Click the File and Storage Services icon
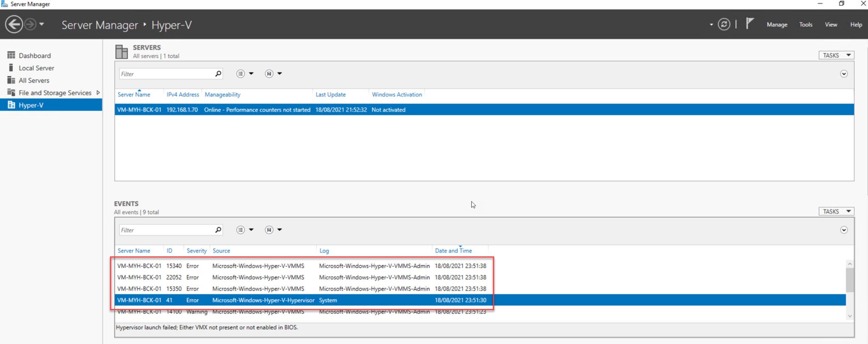This screenshot has height=344, width=868. click(11, 92)
